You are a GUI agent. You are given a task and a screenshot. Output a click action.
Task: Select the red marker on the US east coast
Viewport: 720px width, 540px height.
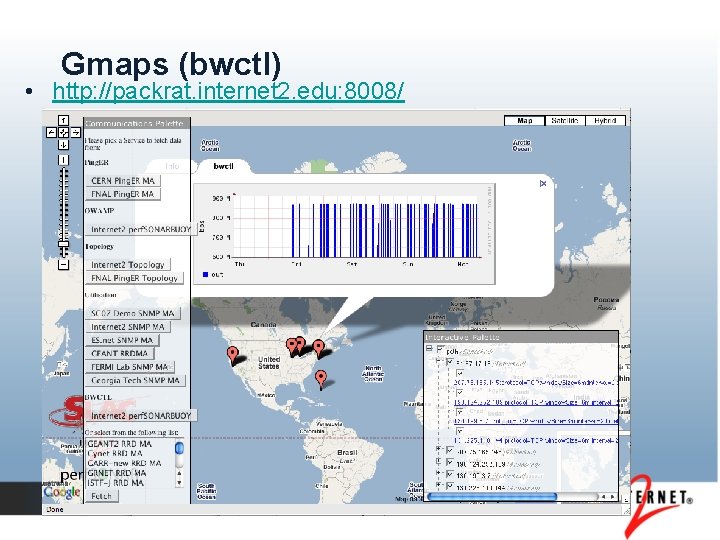(x=318, y=348)
